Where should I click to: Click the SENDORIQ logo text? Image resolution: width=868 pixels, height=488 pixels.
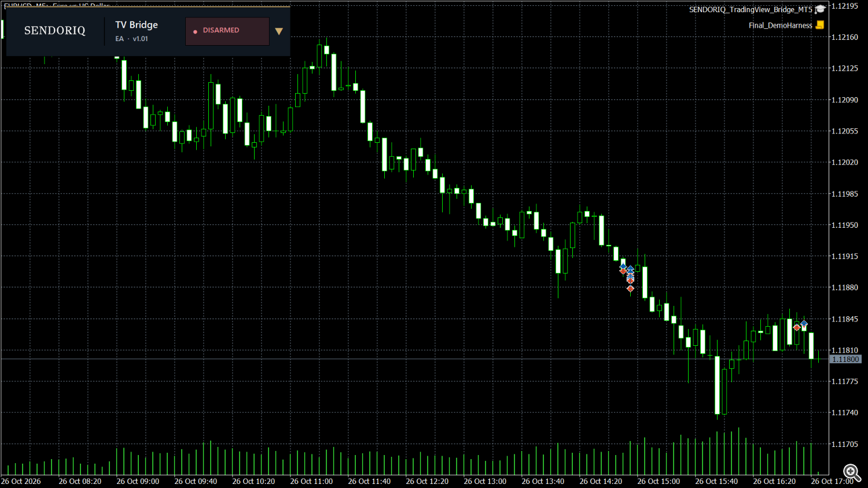[x=55, y=31]
